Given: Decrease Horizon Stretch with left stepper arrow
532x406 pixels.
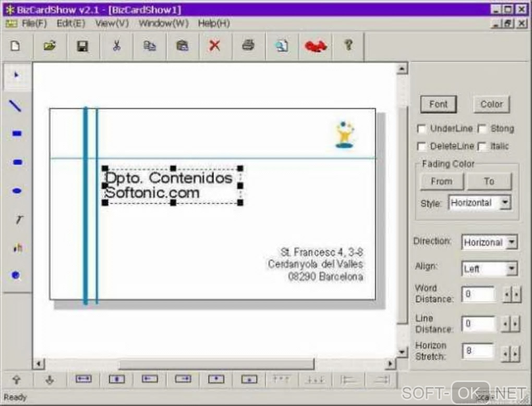Looking at the screenshot, I should [506, 354].
